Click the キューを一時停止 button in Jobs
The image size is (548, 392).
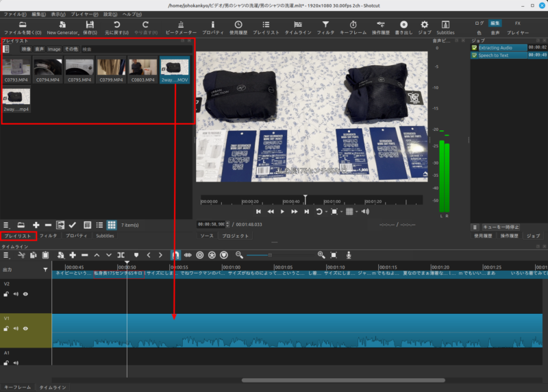tap(501, 226)
